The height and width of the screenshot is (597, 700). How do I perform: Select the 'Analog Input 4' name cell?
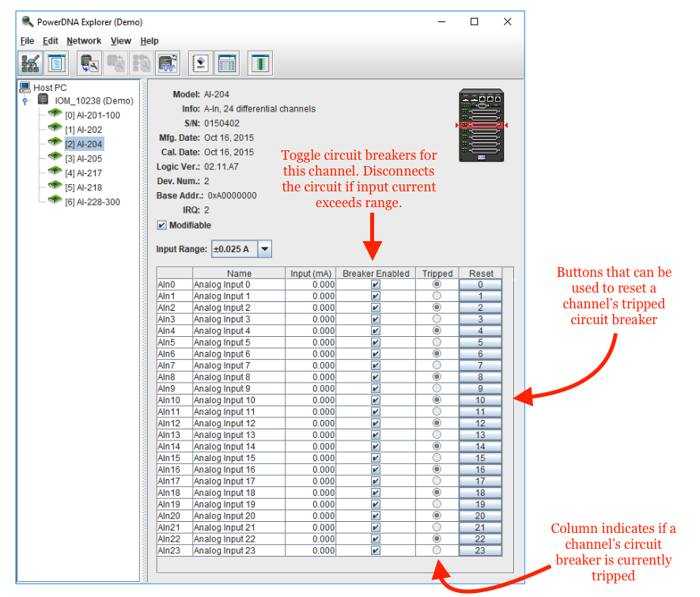239,331
